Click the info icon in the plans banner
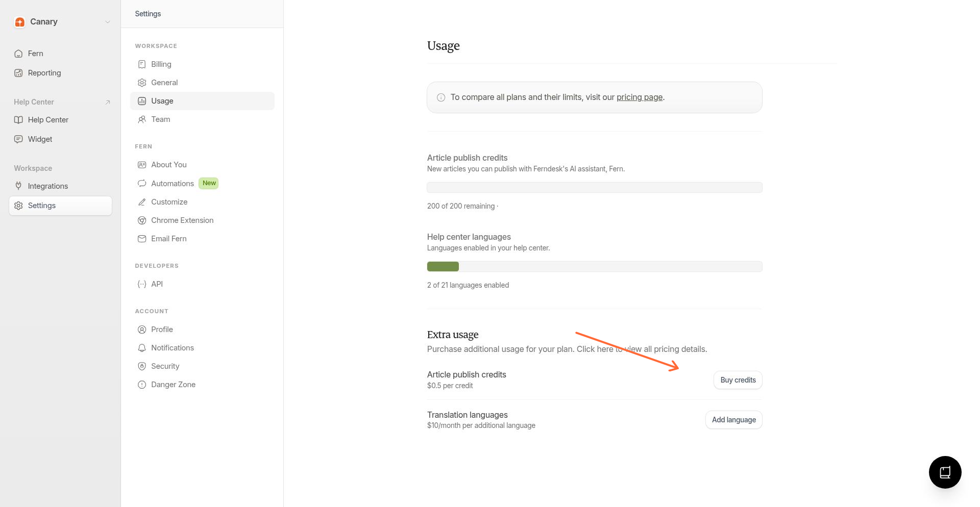The image size is (980, 507). click(x=440, y=97)
